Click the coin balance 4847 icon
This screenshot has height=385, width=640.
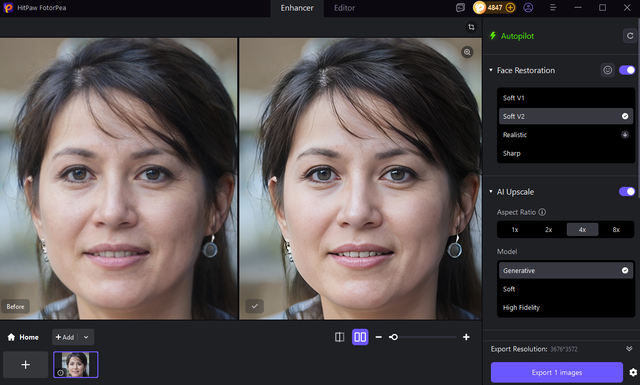click(479, 8)
